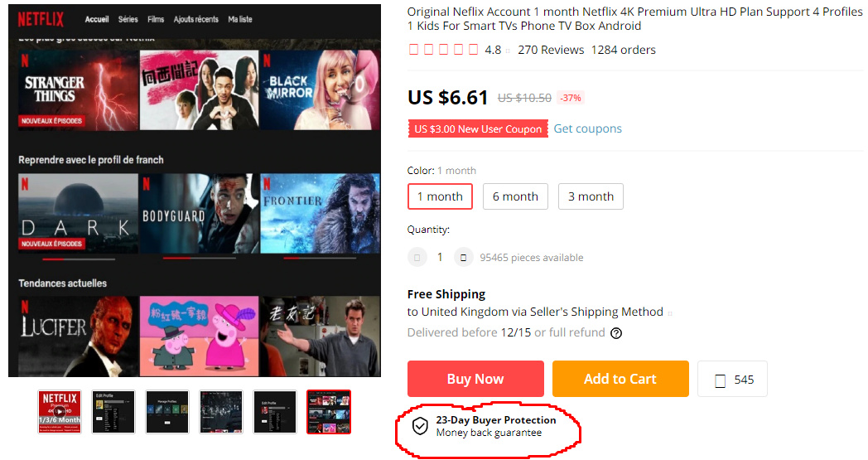Open the 270 Reviews link

pos(551,50)
